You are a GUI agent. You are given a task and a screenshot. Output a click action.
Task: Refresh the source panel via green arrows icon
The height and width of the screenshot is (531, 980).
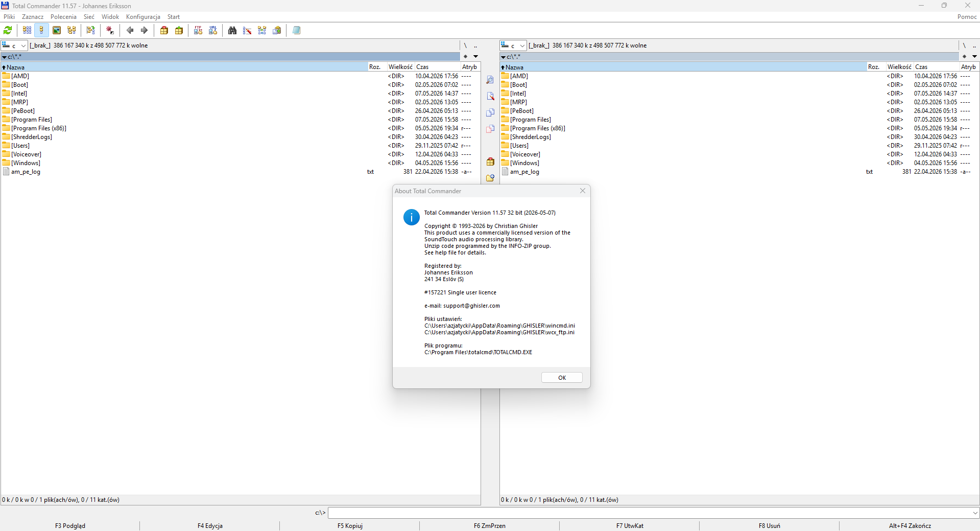(x=8, y=31)
